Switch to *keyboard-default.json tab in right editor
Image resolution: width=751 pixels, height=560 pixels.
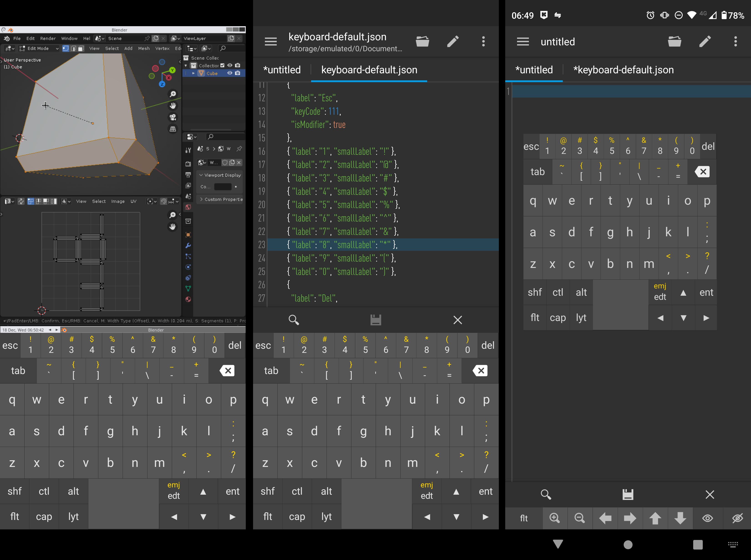pos(623,70)
